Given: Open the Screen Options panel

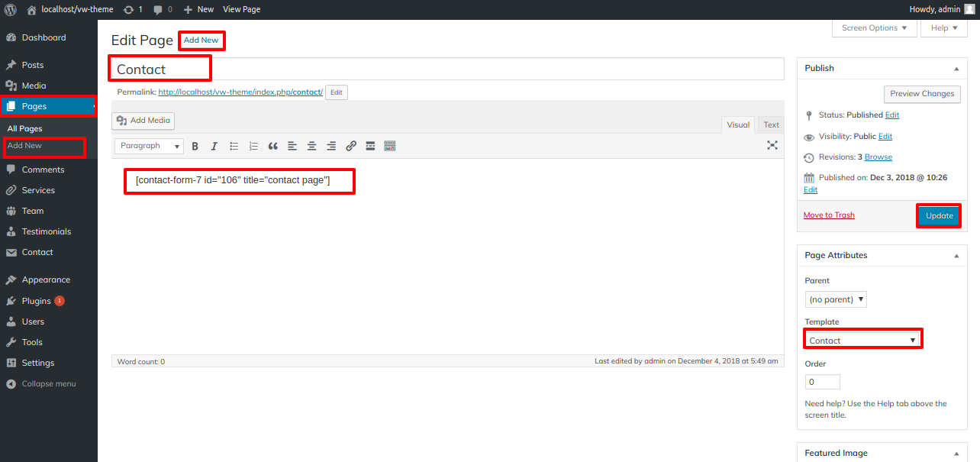Looking at the screenshot, I should (x=874, y=28).
